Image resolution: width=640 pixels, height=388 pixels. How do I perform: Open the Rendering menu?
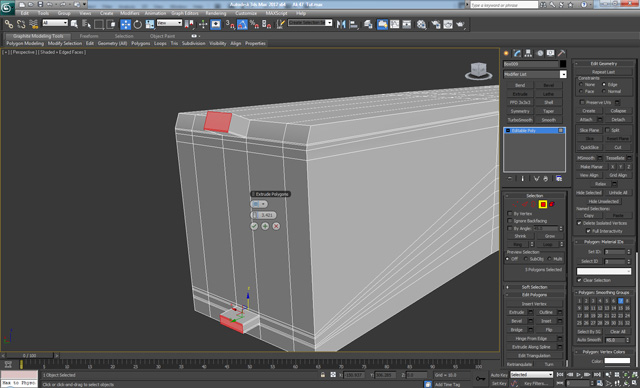216,13
